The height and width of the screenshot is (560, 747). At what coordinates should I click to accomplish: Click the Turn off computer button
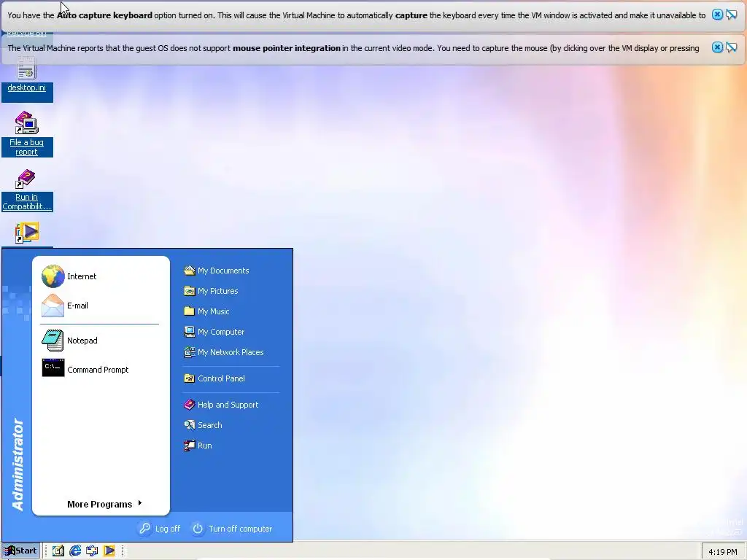point(233,529)
